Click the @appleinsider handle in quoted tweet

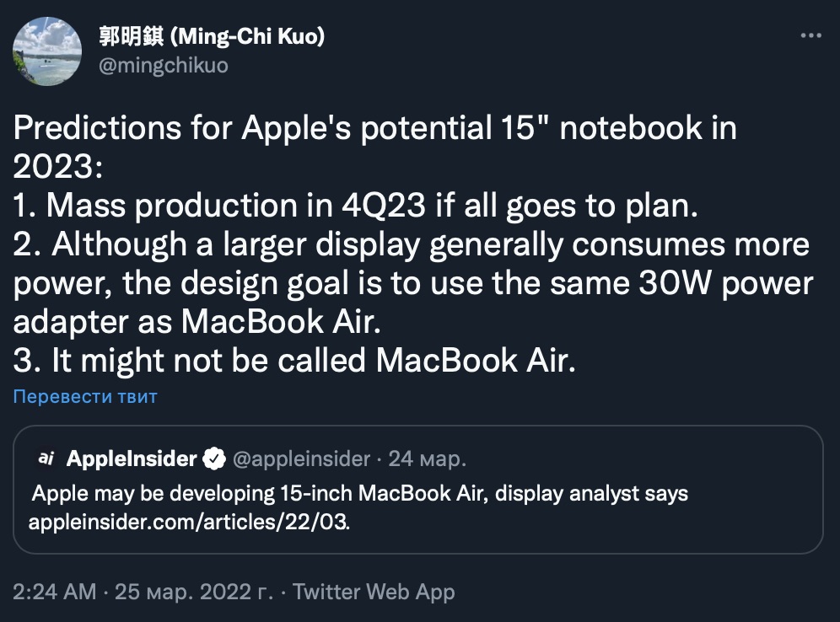click(300, 459)
